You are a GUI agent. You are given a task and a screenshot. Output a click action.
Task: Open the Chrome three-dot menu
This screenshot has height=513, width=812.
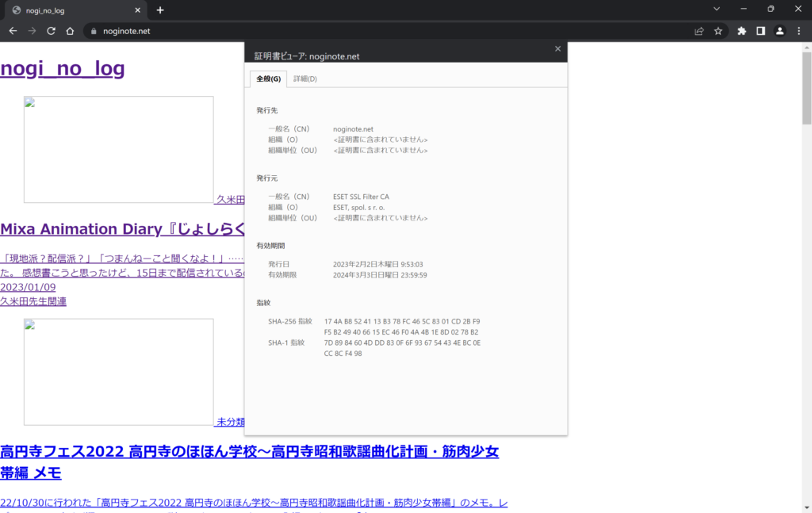point(799,31)
